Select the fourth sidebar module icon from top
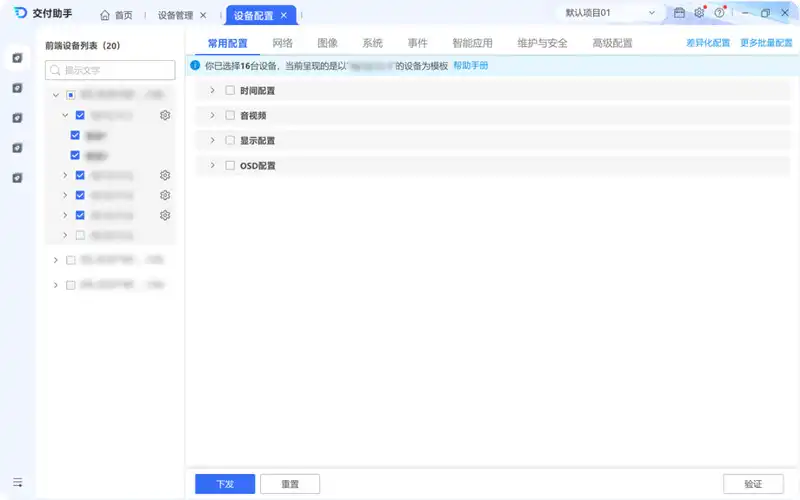The image size is (800, 500). 17,148
